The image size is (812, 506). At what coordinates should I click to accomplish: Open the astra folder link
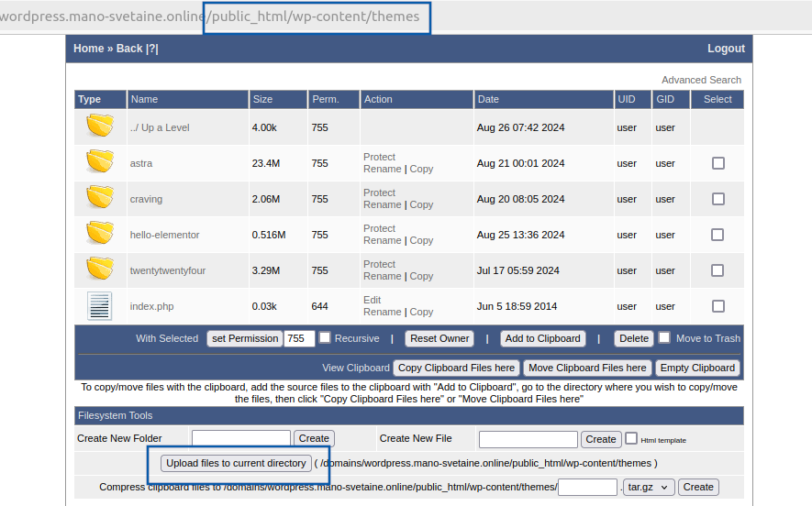click(141, 163)
